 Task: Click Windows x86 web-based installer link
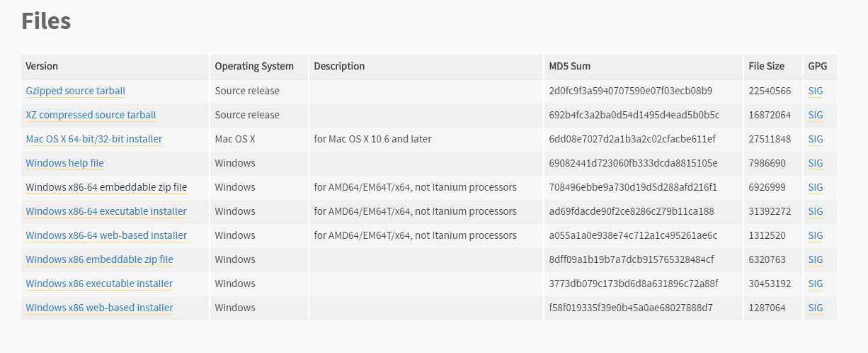100,308
